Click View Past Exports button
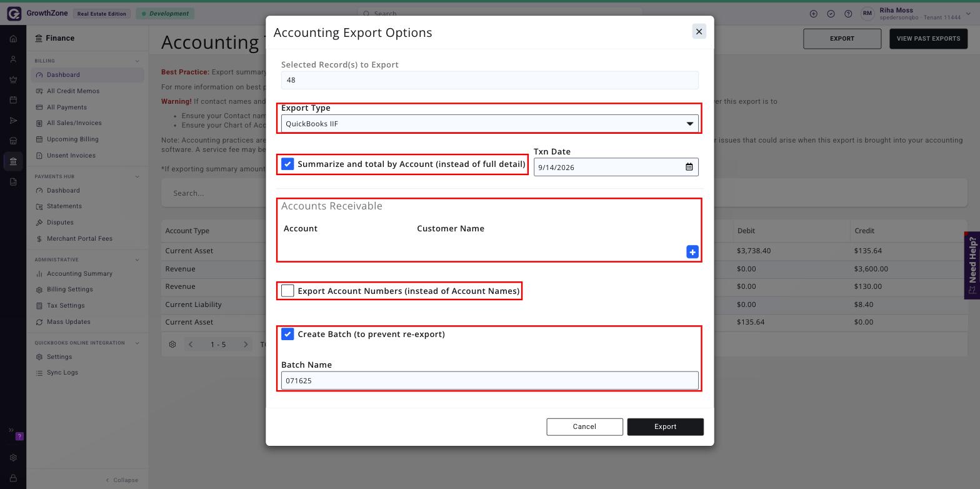Screen dimensions: 980x489 coord(928,39)
